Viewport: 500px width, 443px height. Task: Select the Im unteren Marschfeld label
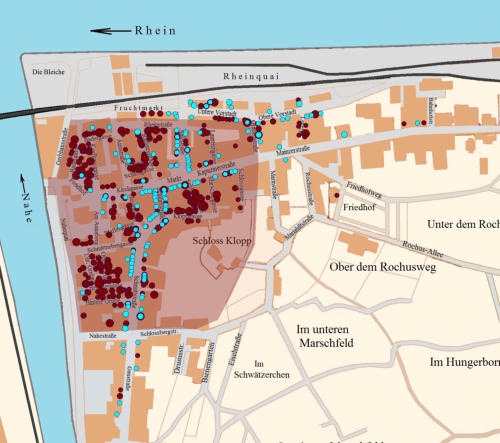(324, 336)
